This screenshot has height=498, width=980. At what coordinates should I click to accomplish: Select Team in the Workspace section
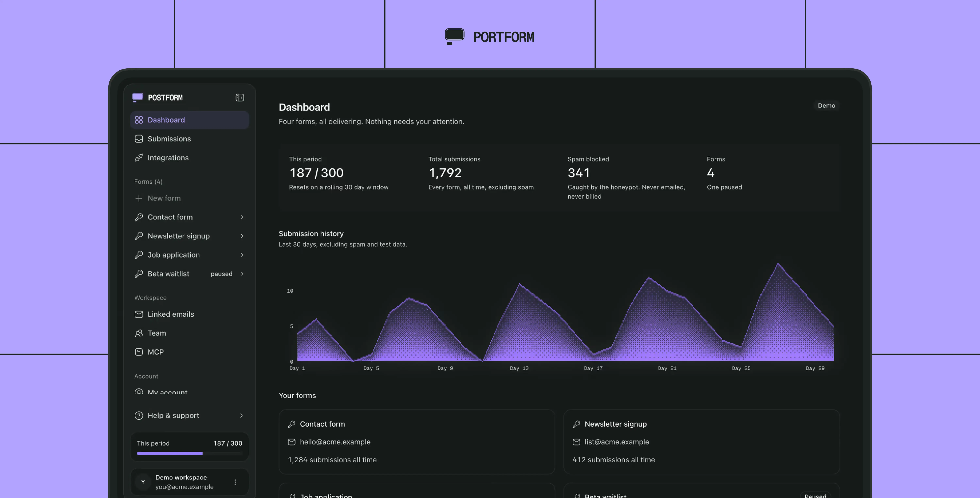[x=189, y=333]
